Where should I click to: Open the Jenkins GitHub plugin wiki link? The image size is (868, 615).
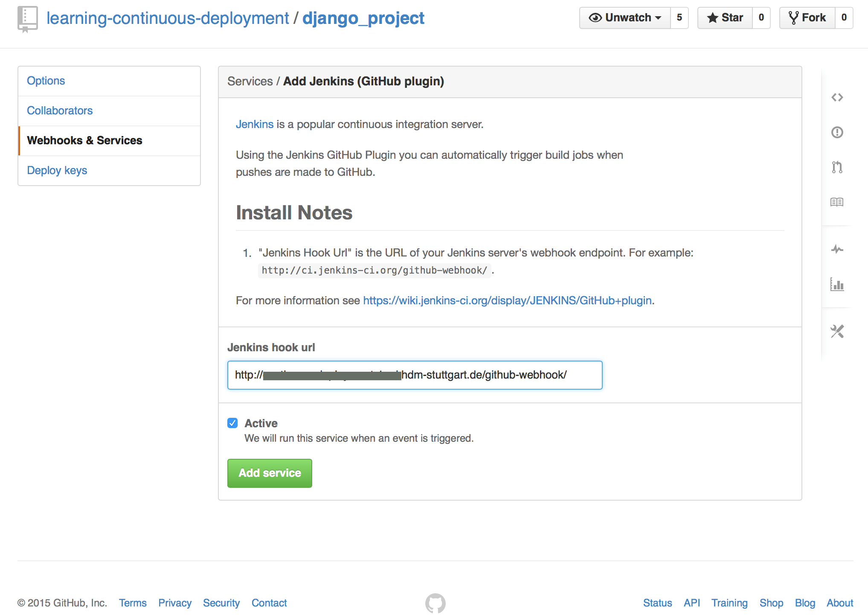pos(507,300)
